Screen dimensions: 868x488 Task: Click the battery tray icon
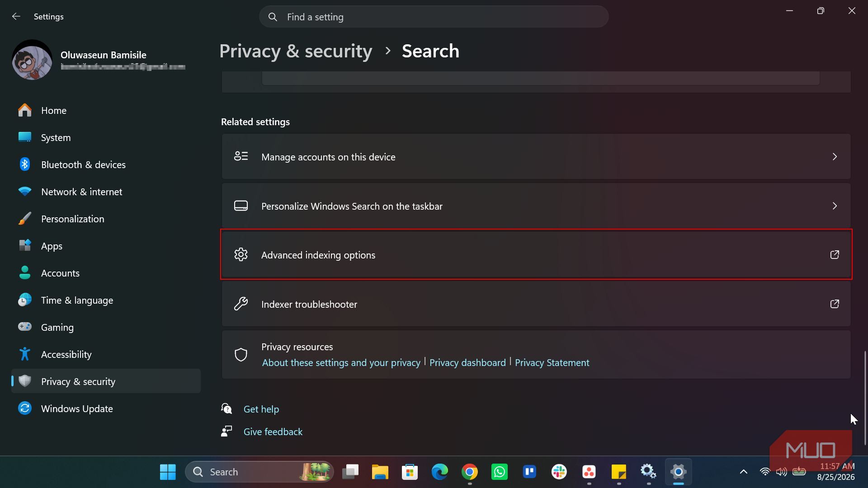click(799, 472)
